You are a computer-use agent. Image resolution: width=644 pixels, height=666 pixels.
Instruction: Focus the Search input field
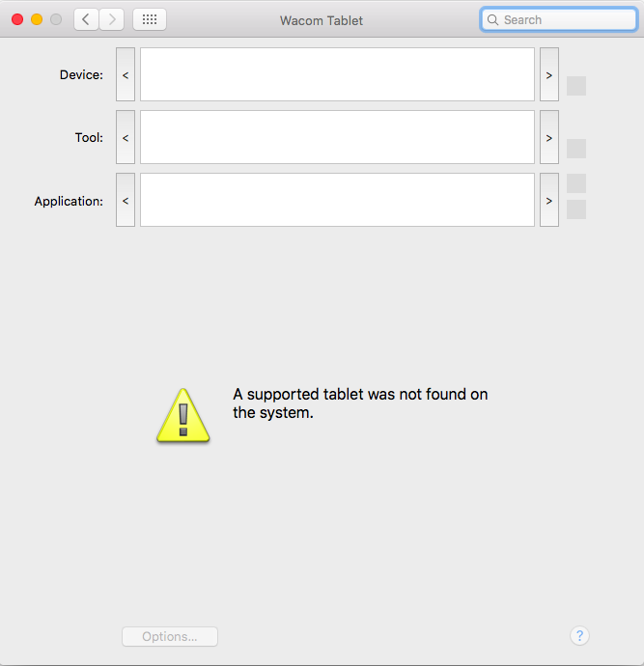tap(559, 19)
